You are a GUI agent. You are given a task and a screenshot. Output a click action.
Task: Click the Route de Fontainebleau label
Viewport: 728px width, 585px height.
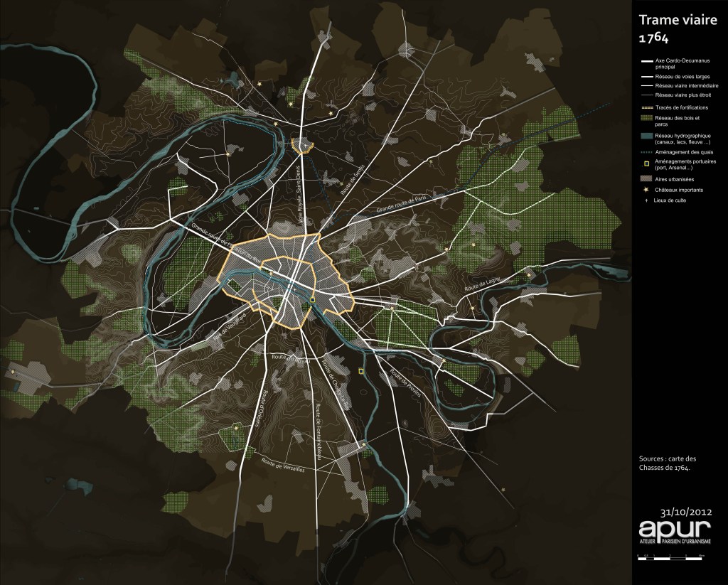pos(318,432)
